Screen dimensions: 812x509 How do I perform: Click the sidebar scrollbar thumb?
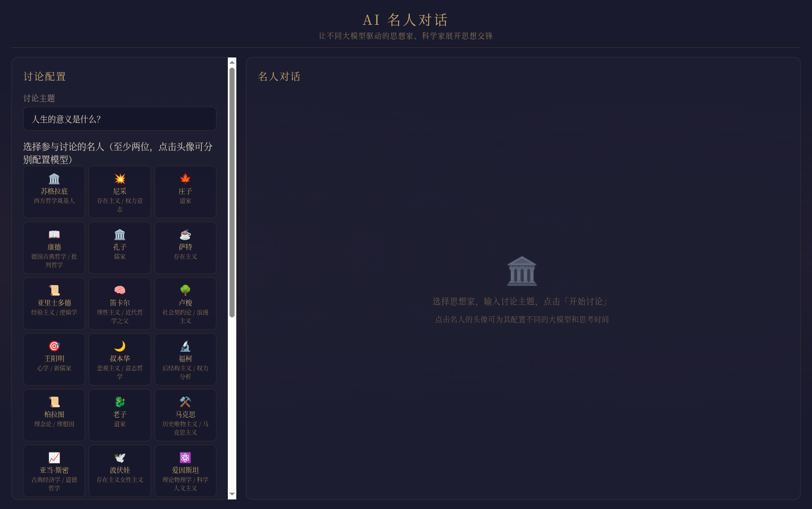pyautogui.click(x=232, y=192)
